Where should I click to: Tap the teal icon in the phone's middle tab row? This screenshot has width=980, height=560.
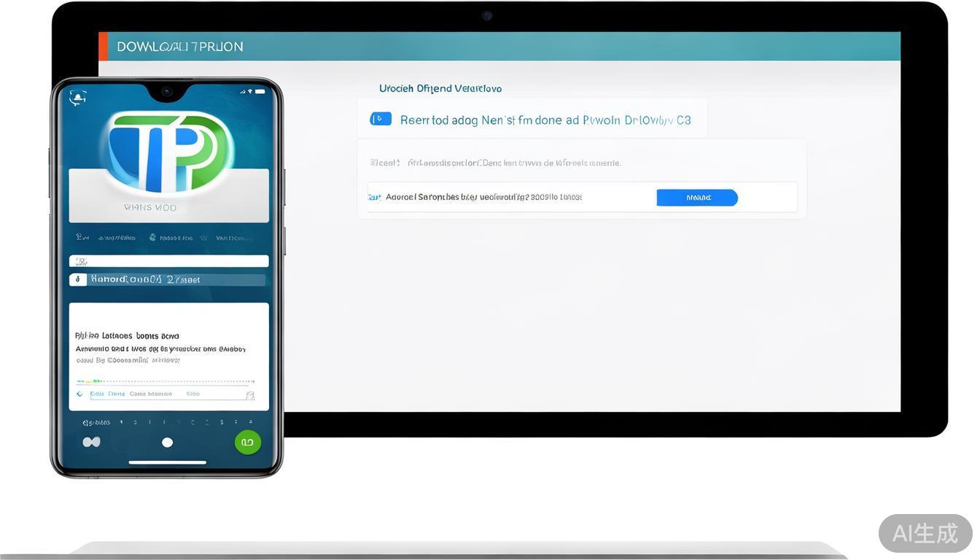152,238
